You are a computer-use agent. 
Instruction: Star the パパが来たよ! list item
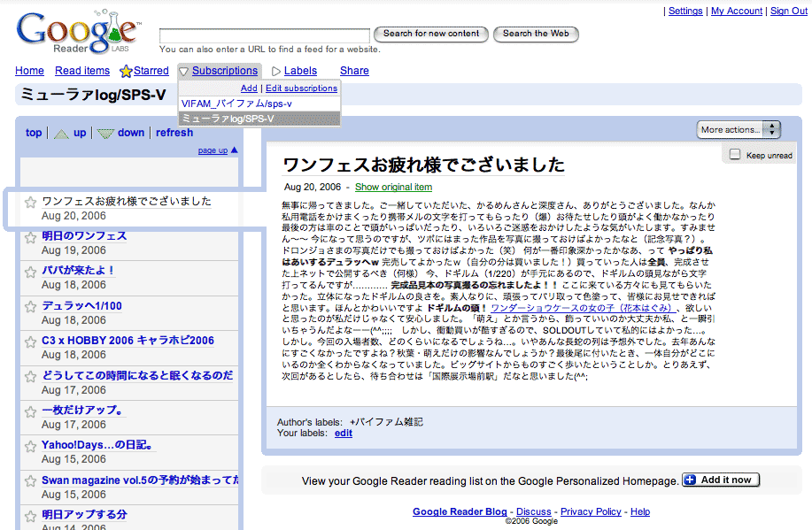point(31,272)
